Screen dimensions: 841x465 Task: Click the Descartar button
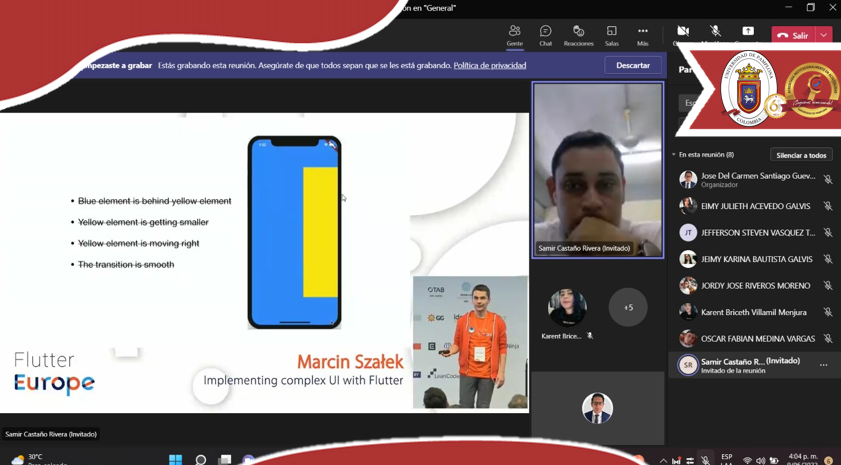pos(632,65)
